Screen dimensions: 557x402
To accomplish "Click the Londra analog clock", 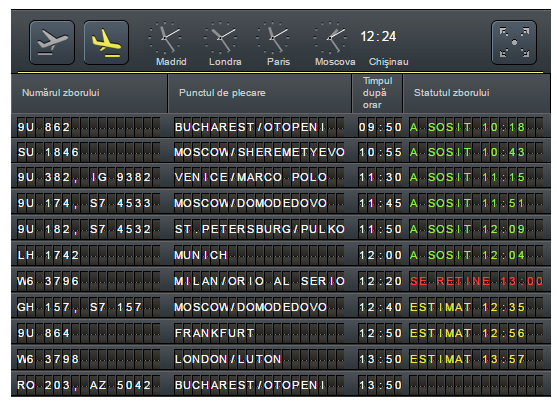I will [x=220, y=37].
